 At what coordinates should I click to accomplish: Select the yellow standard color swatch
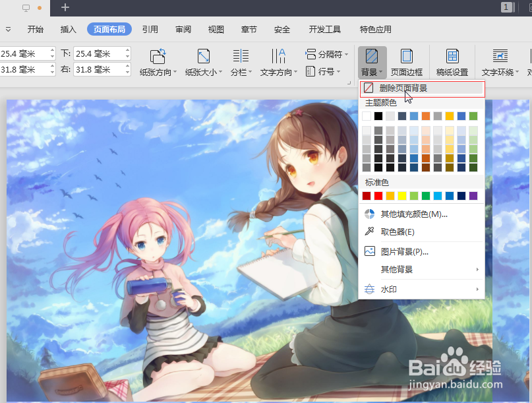click(x=402, y=196)
